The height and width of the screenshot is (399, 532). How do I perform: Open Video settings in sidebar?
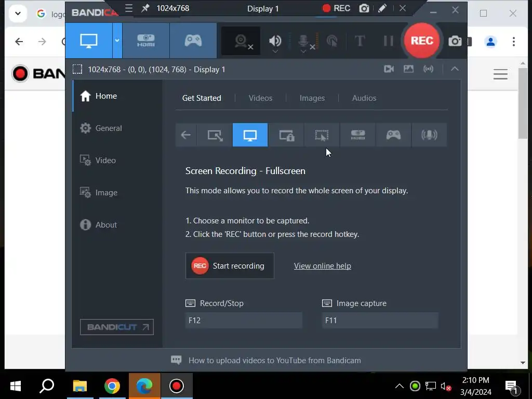[x=117, y=160]
